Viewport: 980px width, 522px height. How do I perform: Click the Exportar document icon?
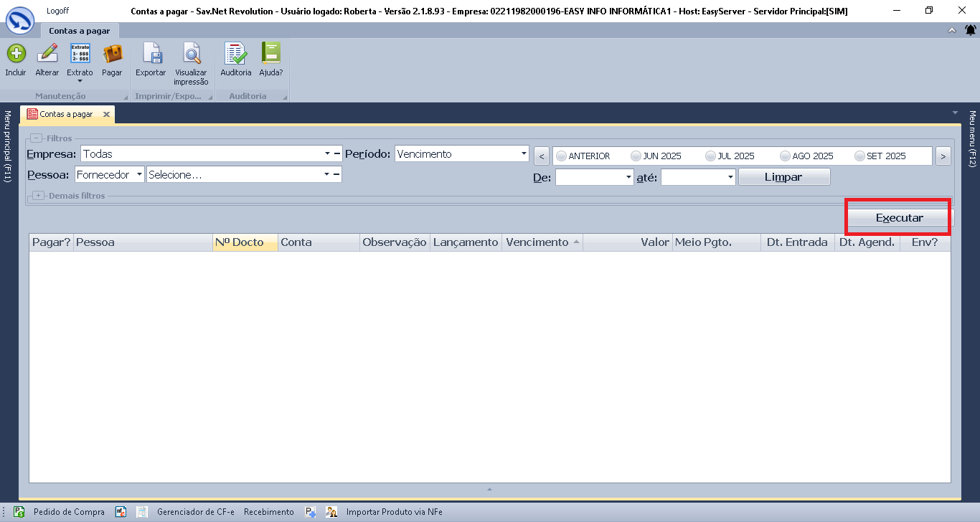151,54
